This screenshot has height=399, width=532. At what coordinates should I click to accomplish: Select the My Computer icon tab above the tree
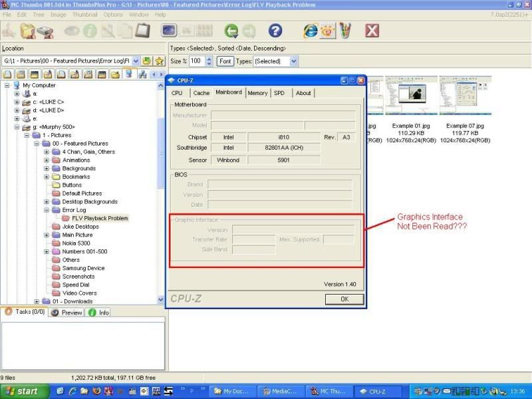coord(129,74)
